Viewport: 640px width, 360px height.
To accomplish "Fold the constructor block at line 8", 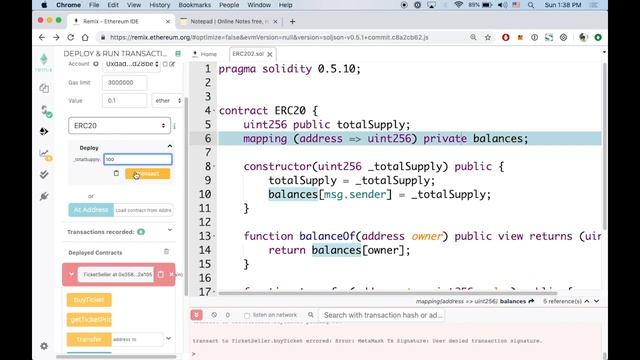I will click(x=214, y=166).
